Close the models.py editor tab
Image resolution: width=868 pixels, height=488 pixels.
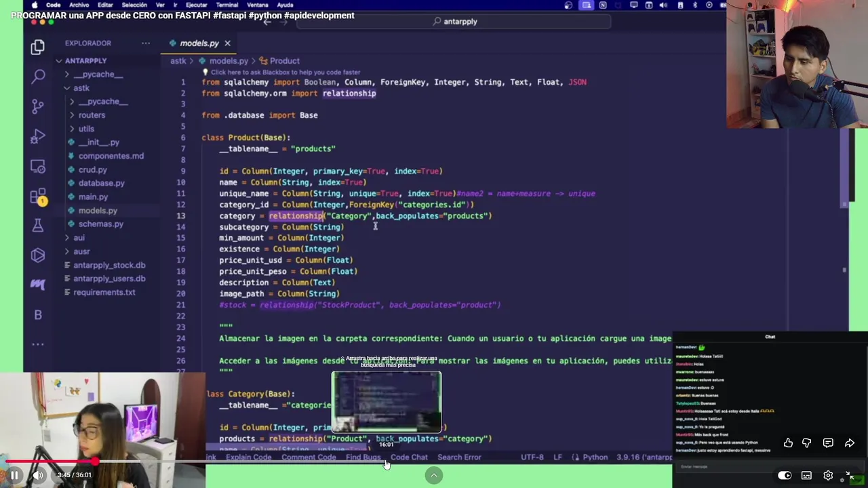(x=227, y=43)
